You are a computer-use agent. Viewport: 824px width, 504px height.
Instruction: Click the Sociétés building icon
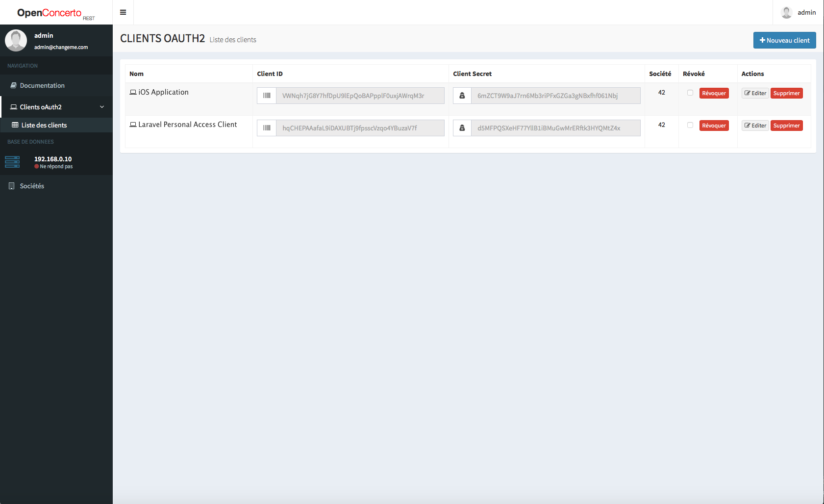coord(12,186)
